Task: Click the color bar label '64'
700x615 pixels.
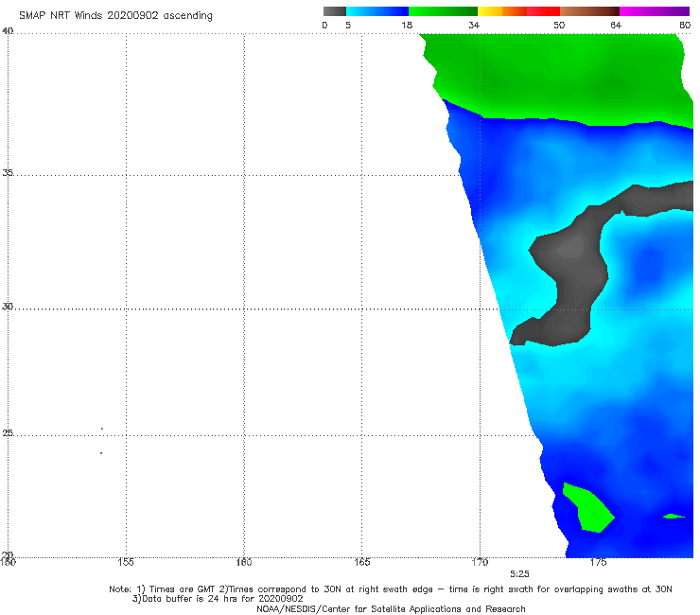Action: point(616,26)
